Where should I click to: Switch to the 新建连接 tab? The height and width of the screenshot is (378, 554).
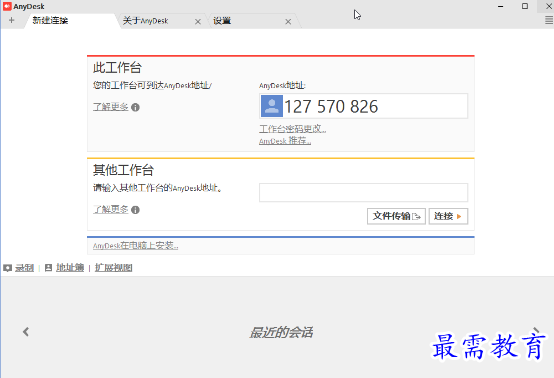(71, 21)
